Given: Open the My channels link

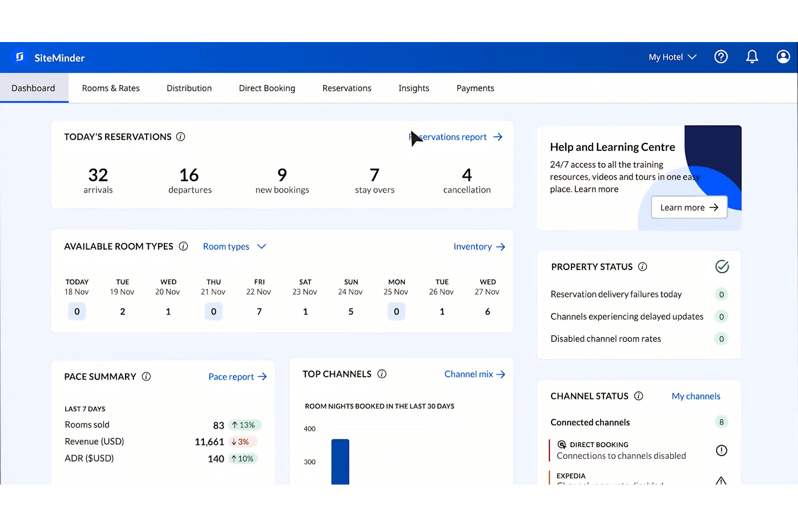Looking at the screenshot, I should click(x=696, y=396).
